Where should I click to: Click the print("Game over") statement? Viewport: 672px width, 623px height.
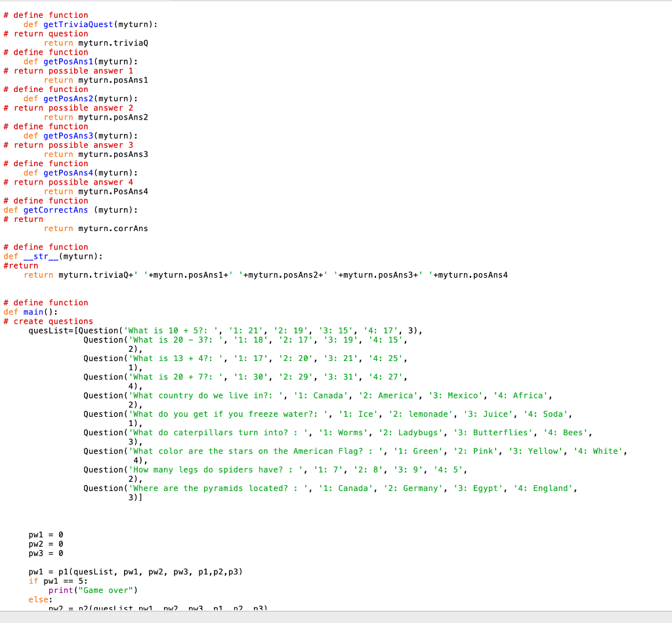click(x=93, y=590)
